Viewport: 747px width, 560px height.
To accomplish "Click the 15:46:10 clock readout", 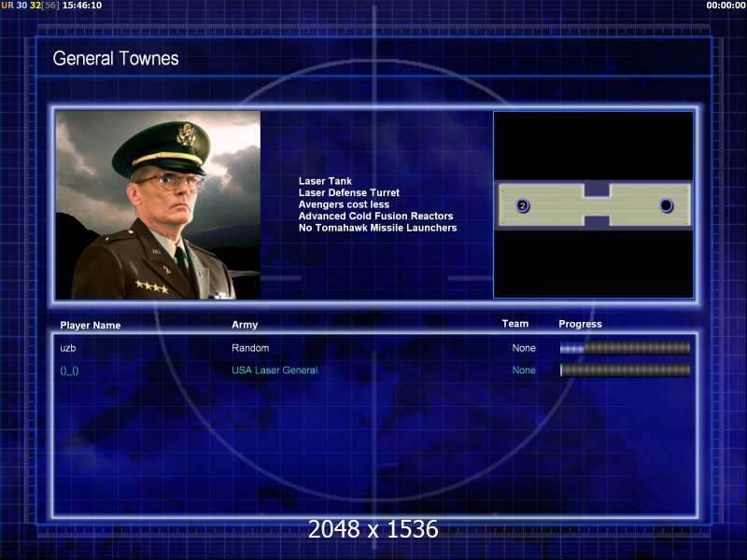I will click(x=82, y=6).
